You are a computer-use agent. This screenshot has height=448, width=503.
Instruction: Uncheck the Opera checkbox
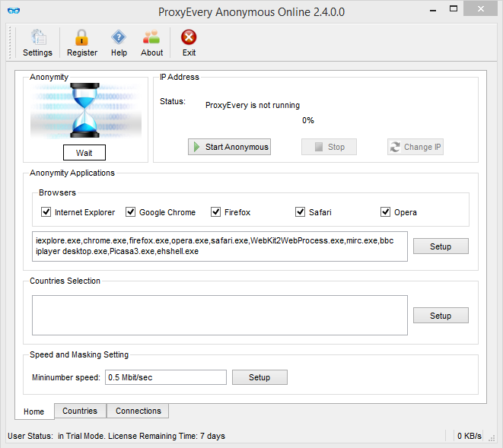tap(385, 212)
